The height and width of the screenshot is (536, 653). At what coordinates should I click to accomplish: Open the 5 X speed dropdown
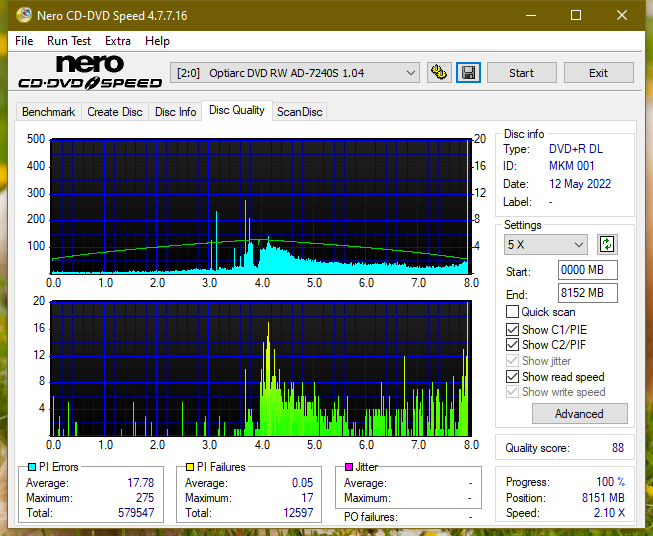(x=545, y=244)
